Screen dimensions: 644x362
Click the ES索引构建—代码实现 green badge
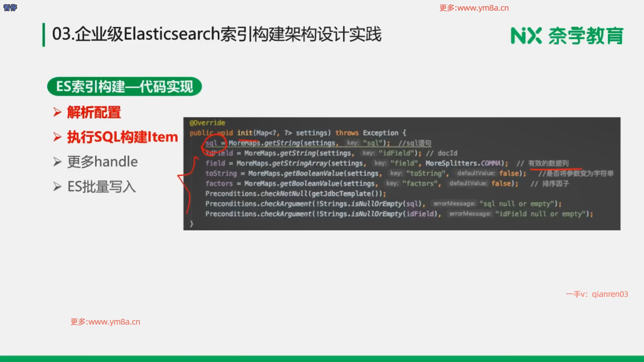coord(124,87)
